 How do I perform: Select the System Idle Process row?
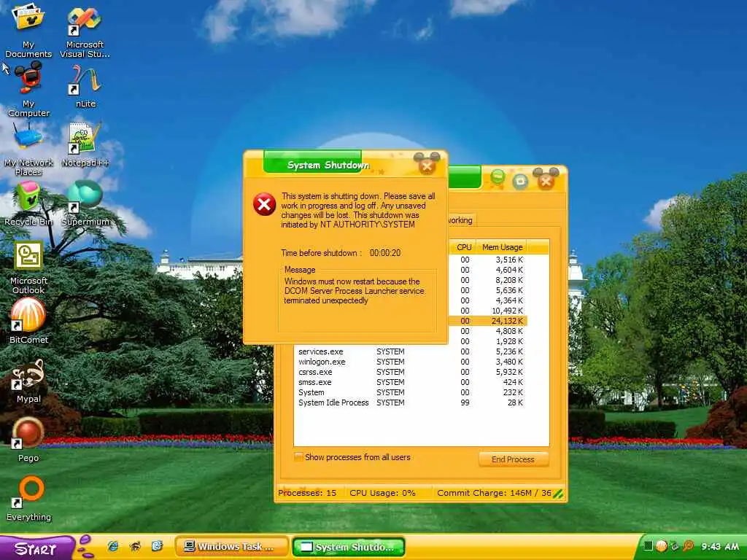point(410,402)
